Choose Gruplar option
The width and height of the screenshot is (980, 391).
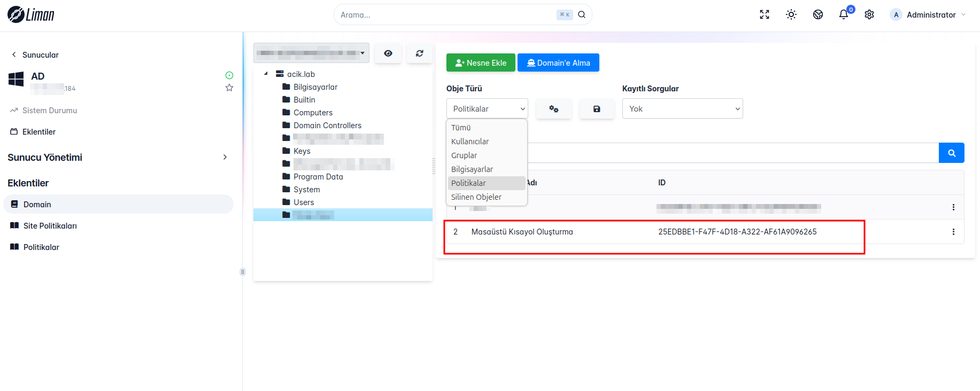[487, 155]
